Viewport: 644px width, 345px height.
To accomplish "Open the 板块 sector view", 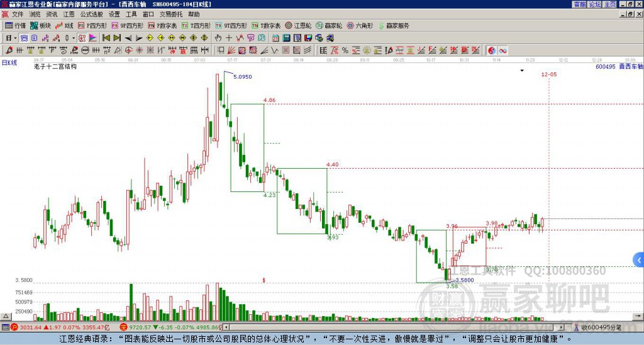I will pyautogui.click(x=40, y=25).
